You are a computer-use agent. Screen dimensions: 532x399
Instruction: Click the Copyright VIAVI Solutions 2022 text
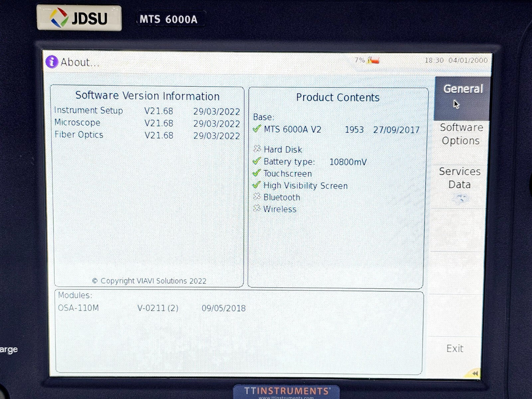click(x=149, y=281)
